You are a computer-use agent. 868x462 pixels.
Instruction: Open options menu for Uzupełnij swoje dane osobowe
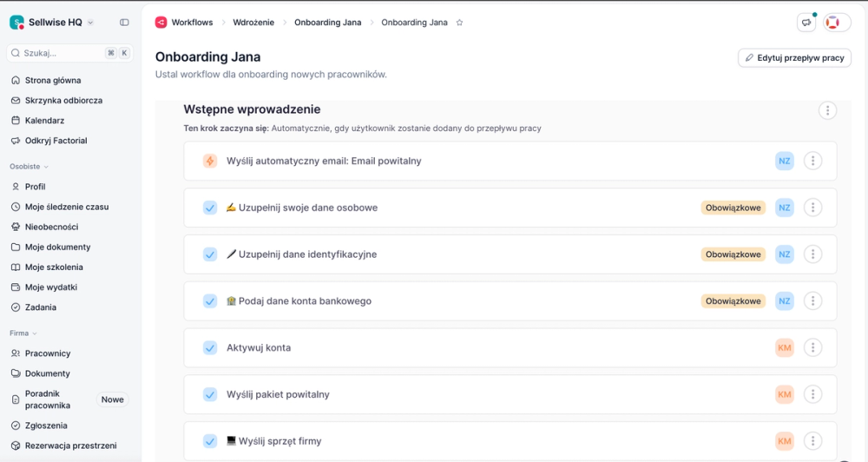click(812, 208)
